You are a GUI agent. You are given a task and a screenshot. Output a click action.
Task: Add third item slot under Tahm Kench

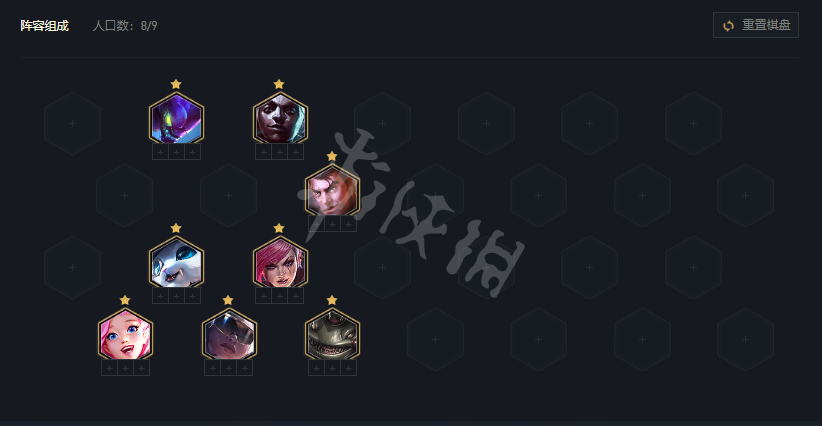pos(348,368)
